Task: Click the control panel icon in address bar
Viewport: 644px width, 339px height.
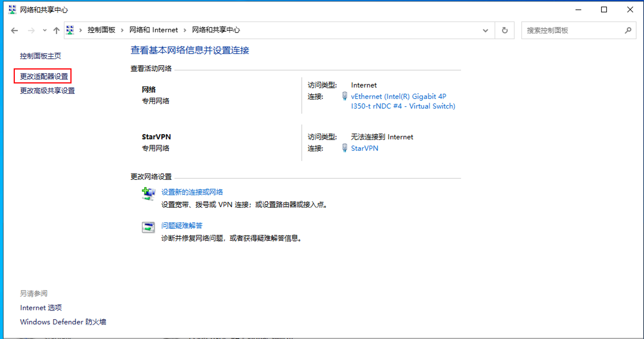Action: (x=70, y=30)
